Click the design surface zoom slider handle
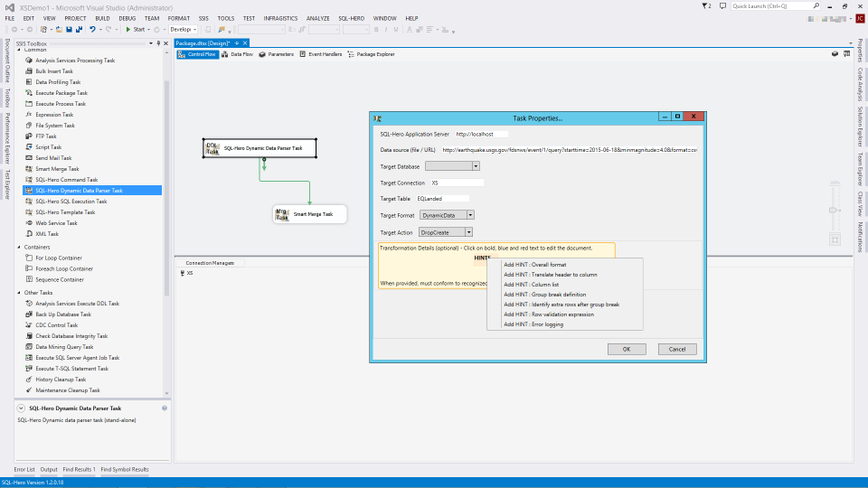Screen dimensions: 868x488 coord(833,211)
